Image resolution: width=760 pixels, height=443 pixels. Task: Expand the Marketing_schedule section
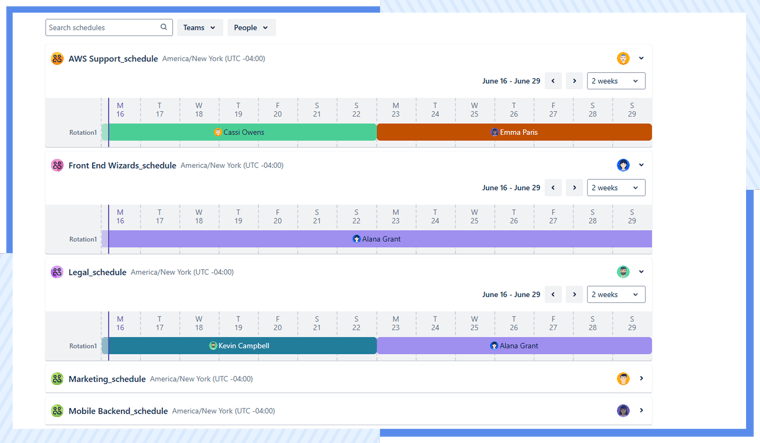tap(641, 378)
